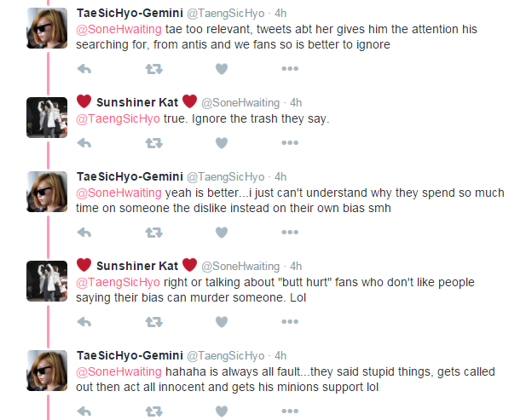Reply to the 'yeah is better' tweet
526x420 pixels.
84,233
